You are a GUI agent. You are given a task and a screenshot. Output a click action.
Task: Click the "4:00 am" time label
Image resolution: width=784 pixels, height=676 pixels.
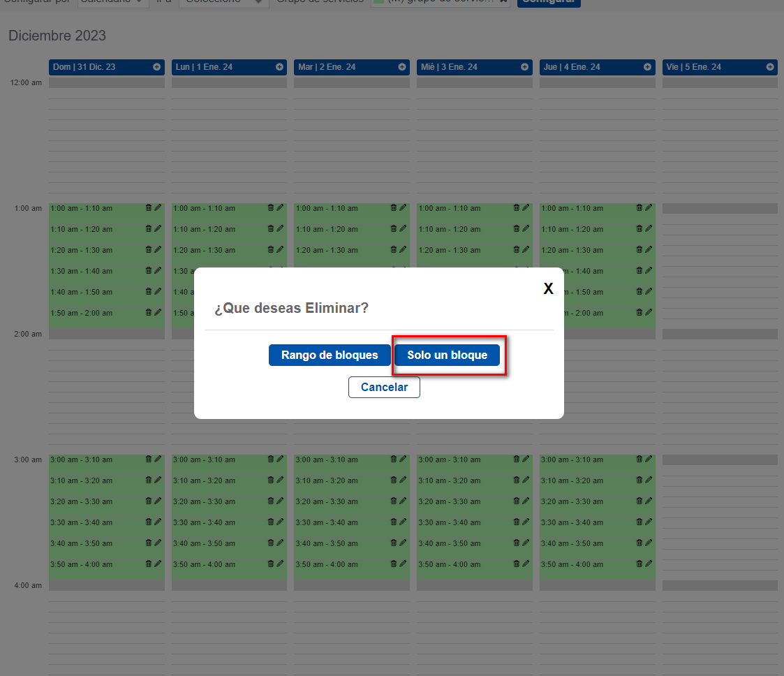pyautogui.click(x=28, y=586)
